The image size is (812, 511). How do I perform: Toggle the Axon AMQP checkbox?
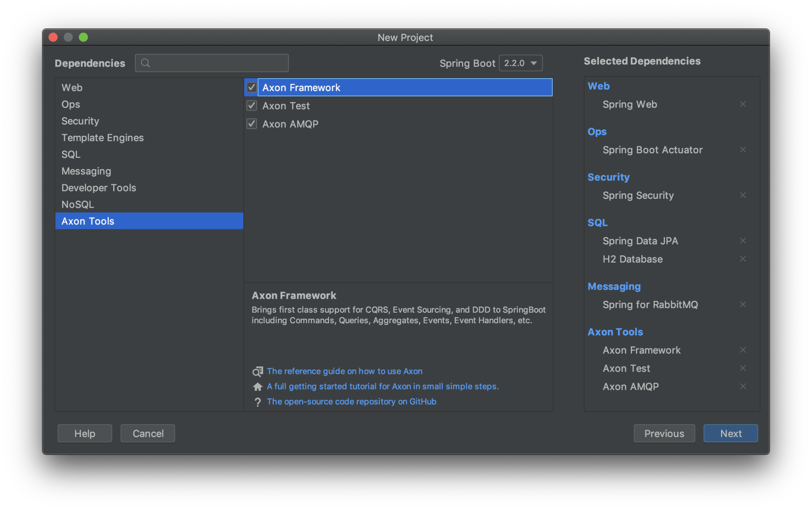pos(252,124)
